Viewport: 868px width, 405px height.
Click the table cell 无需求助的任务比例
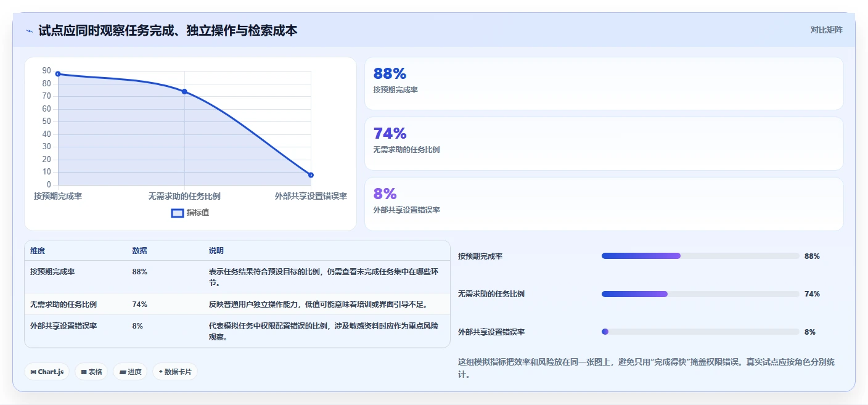63,305
